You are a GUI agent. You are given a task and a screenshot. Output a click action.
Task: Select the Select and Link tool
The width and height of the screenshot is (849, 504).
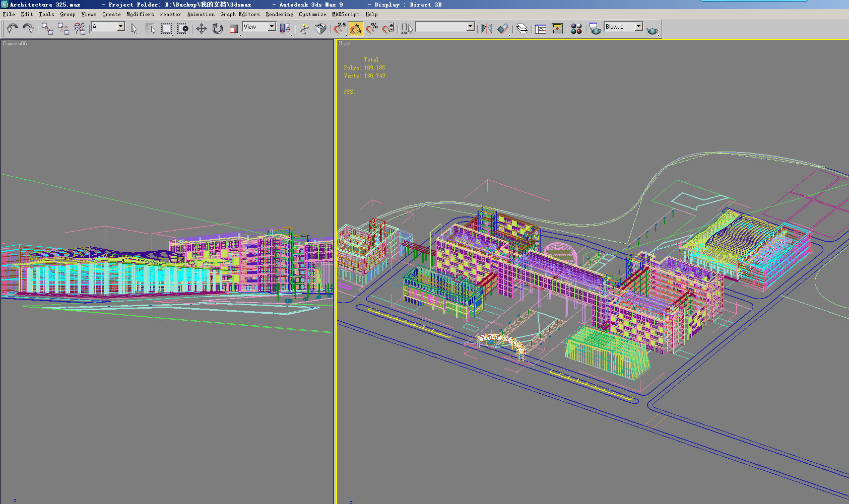(x=47, y=29)
